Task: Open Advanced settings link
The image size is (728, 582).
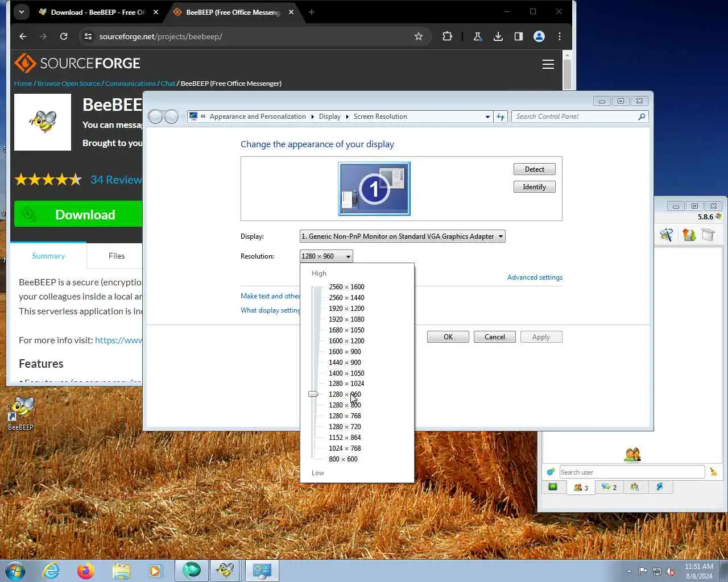Action: (535, 277)
